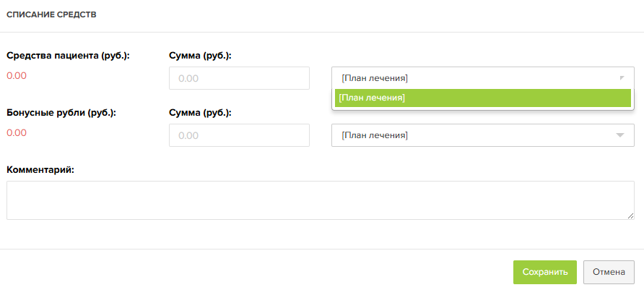Screen dimensions: 644x290
Task: Click the red bonus rubles 0.00 balance
Action: click(17, 133)
